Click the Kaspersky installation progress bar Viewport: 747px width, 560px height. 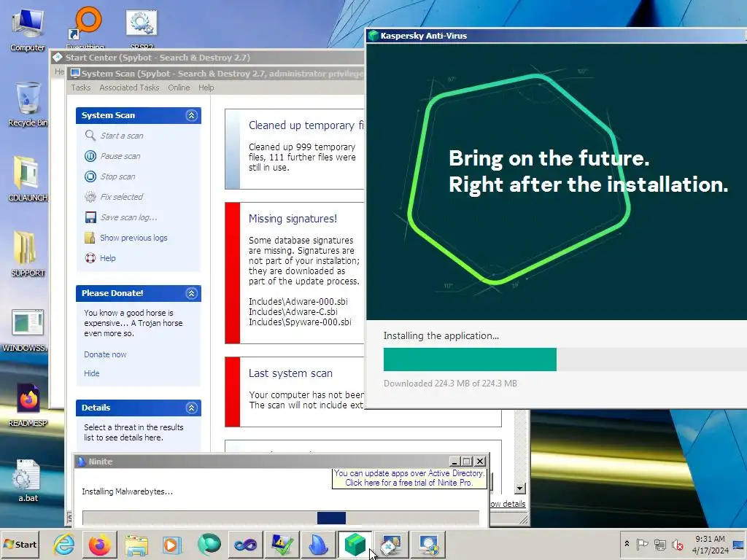pyautogui.click(x=565, y=359)
